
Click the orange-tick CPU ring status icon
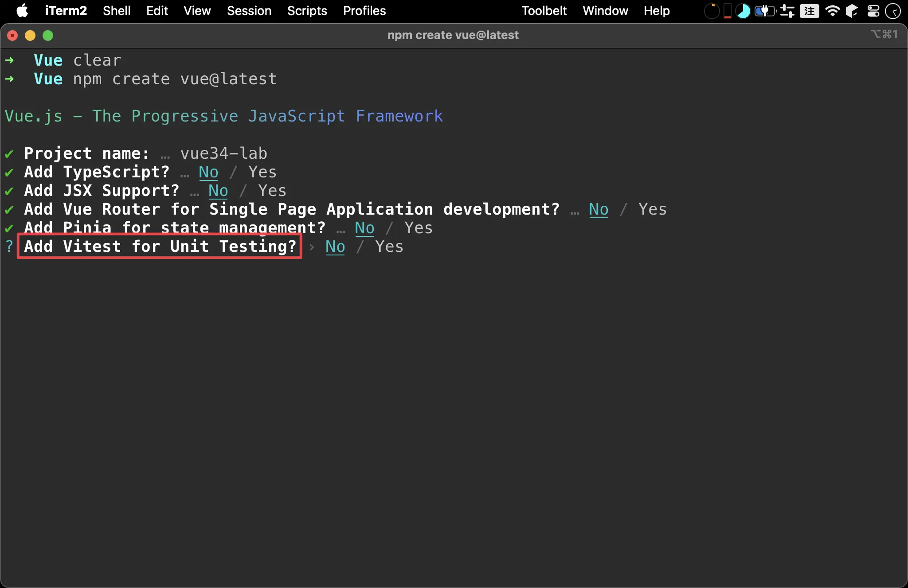pyautogui.click(x=712, y=11)
